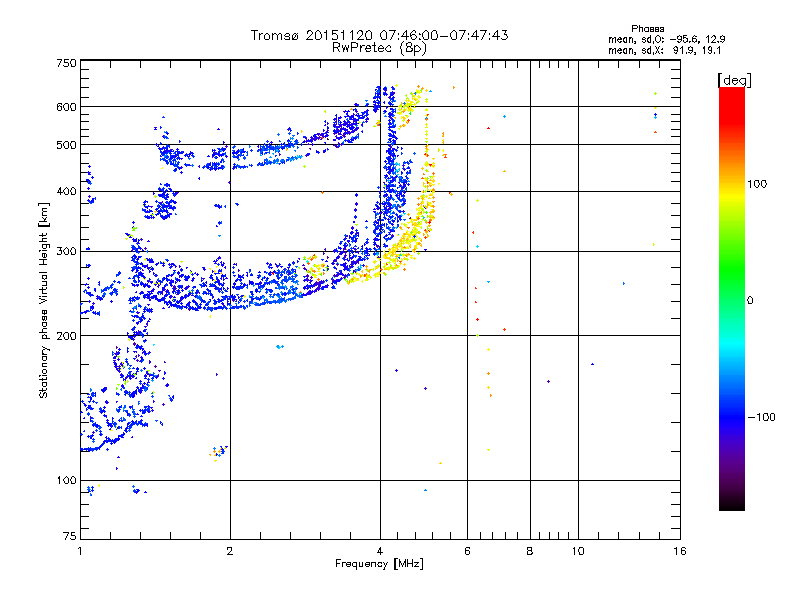Image resolution: width=800 pixels, height=600 pixels.
Task: Click the 'Frequency [MHz]' axis title
Action: tap(379, 564)
